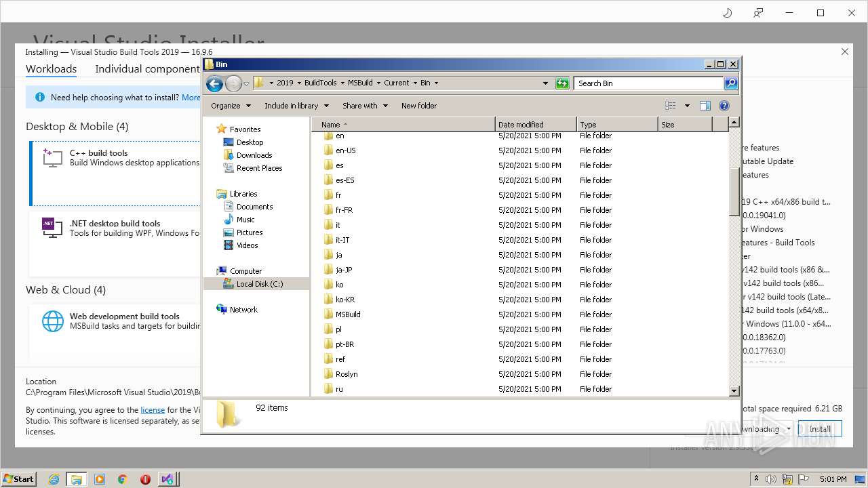Click the MSBuild breadcrumb segment

tap(360, 83)
